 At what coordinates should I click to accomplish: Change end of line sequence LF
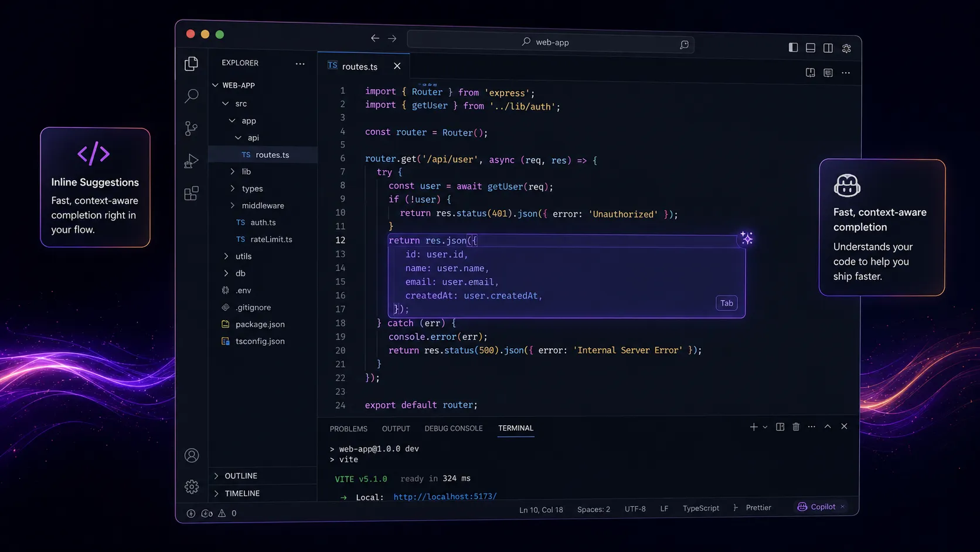[x=664, y=509]
